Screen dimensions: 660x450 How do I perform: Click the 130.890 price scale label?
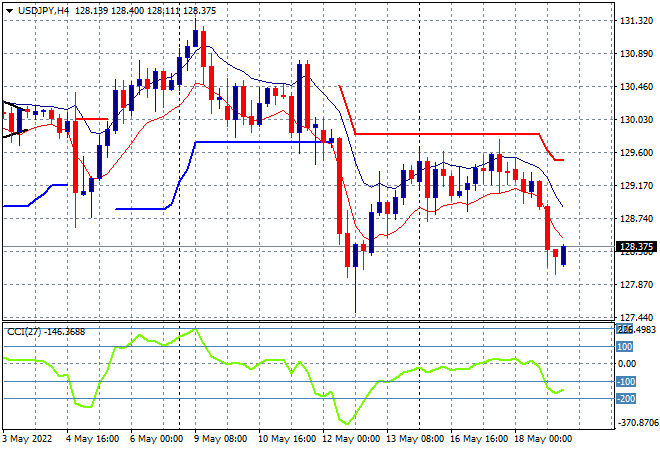coord(636,54)
